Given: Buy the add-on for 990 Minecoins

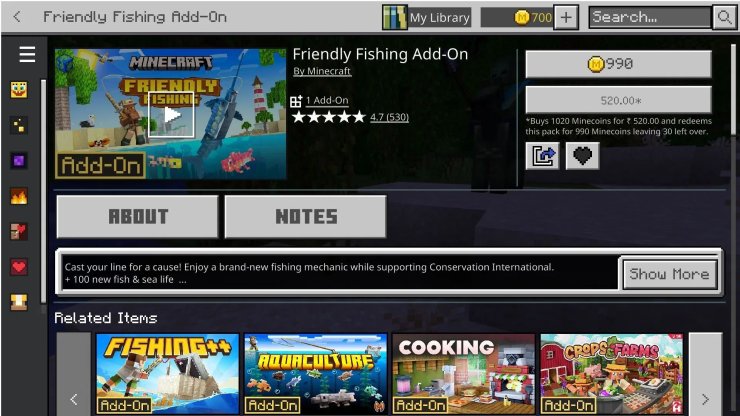Looking at the screenshot, I should click(x=619, y=64).
